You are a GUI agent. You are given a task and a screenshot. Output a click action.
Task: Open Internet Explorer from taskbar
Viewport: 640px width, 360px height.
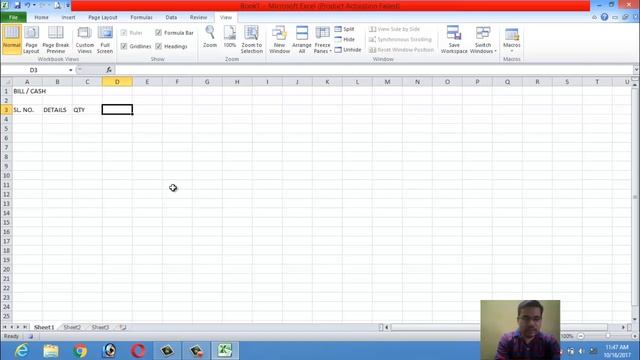[21, 351]
